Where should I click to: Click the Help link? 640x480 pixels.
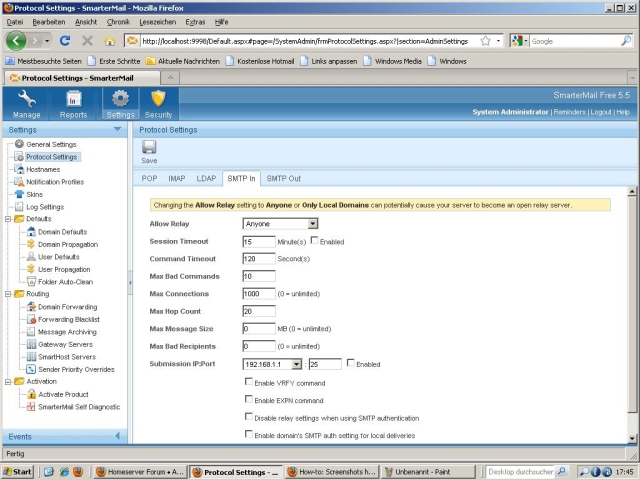point(623,112)
